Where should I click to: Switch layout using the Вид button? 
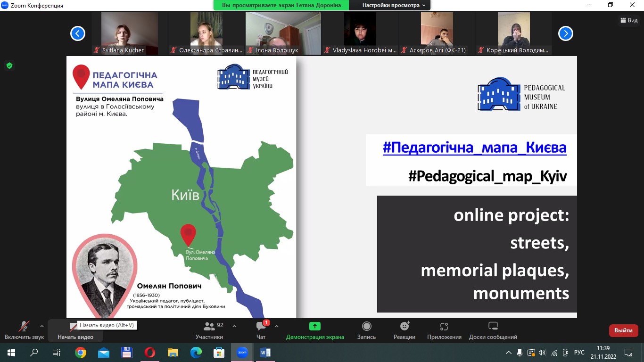629,20
